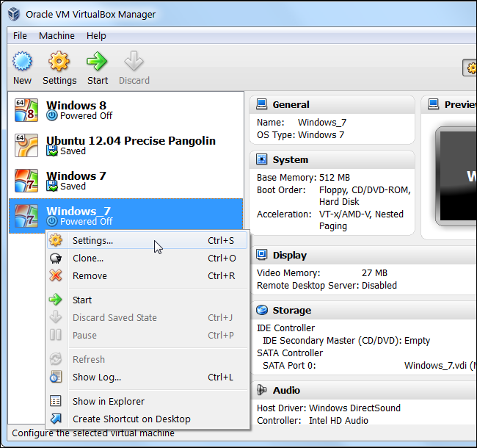This screenshot has height=448, width=477.
Task: Click the Storage section header
Action: coord(291,311)
